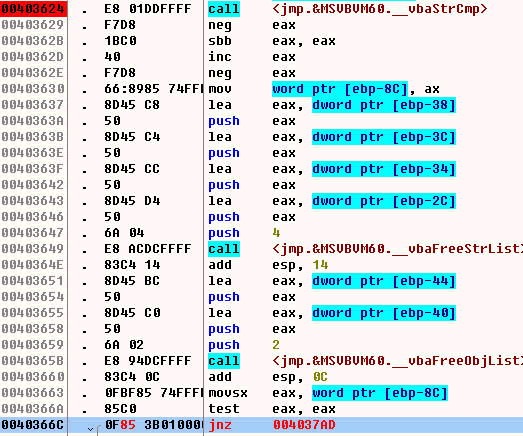Image resolution: width=523 pixels, height=436 pixels.
Task: Click address 00403654
Action: pyautogui.click(x=33, y=297)
